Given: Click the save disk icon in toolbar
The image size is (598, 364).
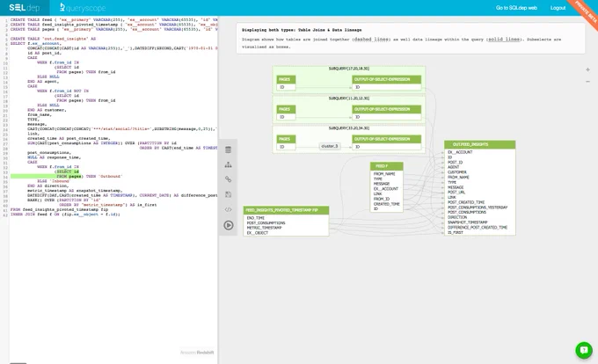Looking at the screenshot, I should point(228,194).
